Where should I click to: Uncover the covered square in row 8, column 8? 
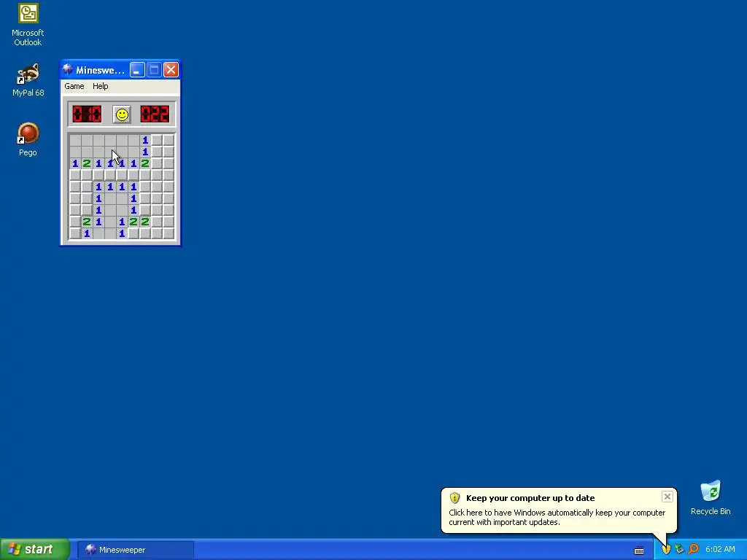tap(157, 222)
